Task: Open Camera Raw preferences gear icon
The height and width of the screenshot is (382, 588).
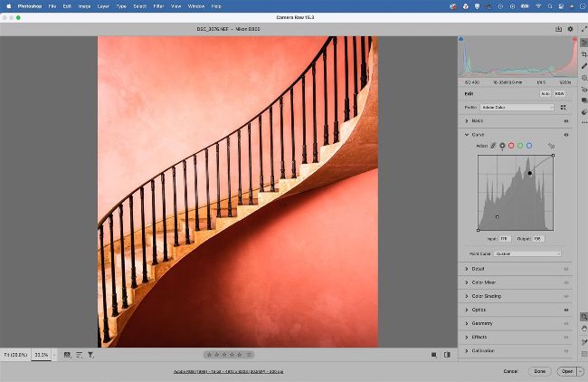Action: pyautogui.click(x=570, y=29)
